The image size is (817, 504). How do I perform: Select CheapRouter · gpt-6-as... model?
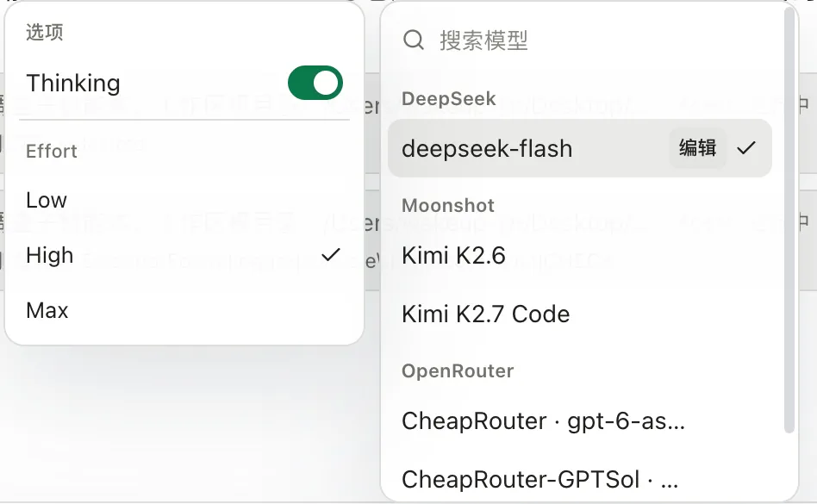pos(579,420)
